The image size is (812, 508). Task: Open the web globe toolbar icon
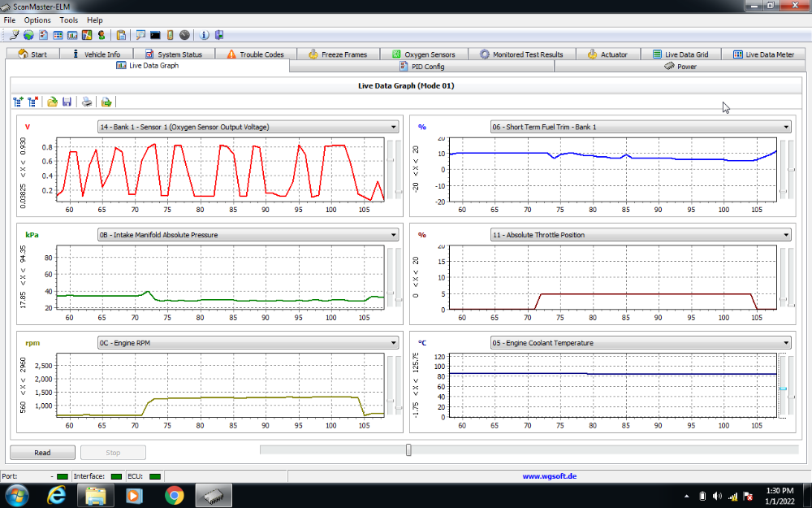(x=28, y=35)
